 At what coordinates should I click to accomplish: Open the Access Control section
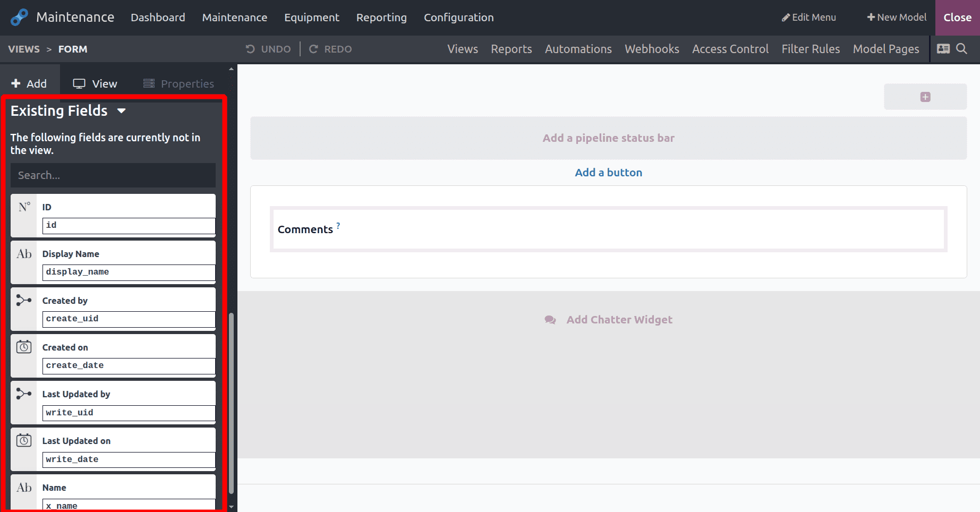[x=730, y=49]
